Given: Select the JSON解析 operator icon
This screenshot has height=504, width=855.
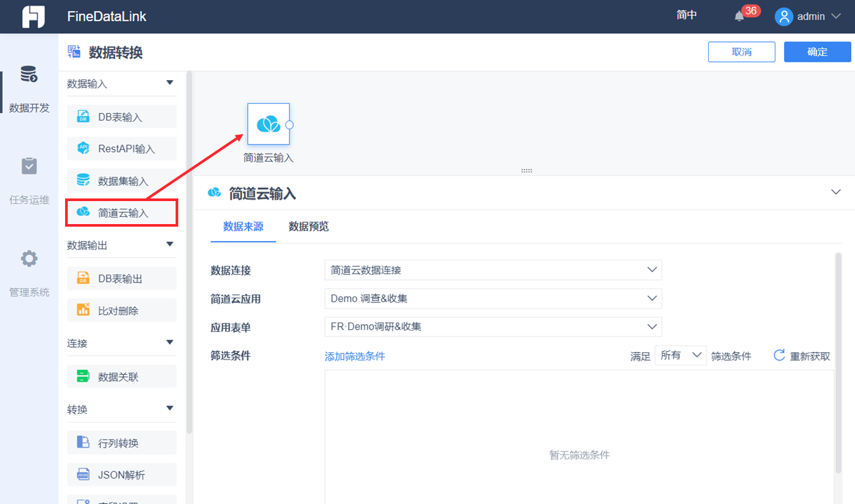Looking at the screenshot, I should pos(83,474).
